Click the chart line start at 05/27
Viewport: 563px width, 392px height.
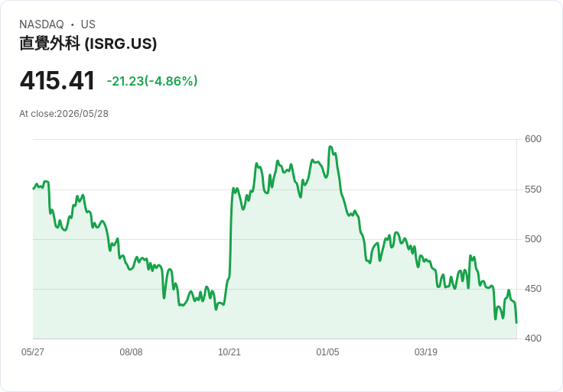point(34,188)
